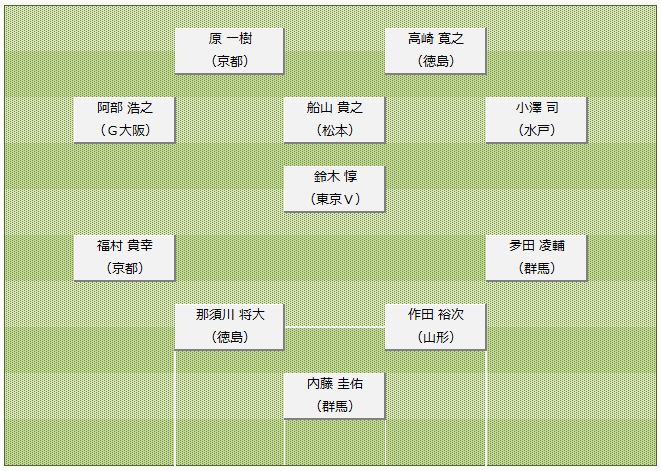Click (徳島) label under 高崎 寛之

(x=435, y=61)
